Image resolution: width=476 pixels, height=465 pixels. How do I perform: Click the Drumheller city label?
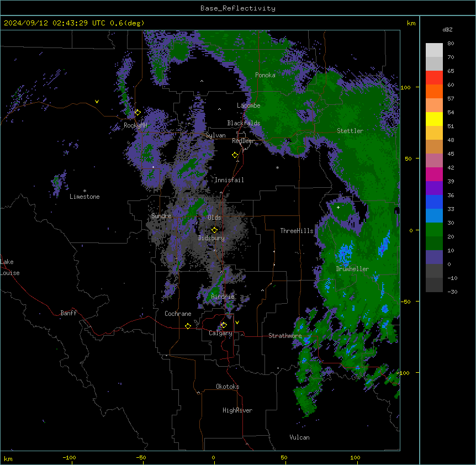(352, 269)
